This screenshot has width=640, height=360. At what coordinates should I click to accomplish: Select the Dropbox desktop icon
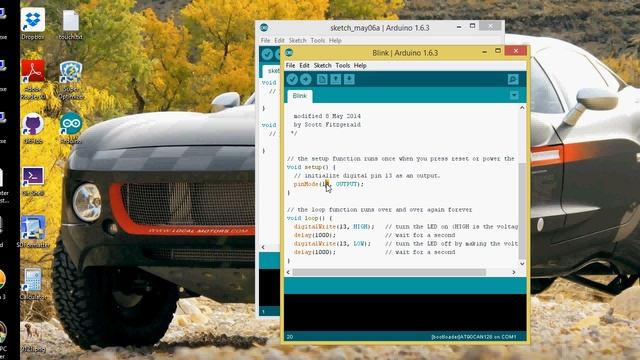pos(33,24)
